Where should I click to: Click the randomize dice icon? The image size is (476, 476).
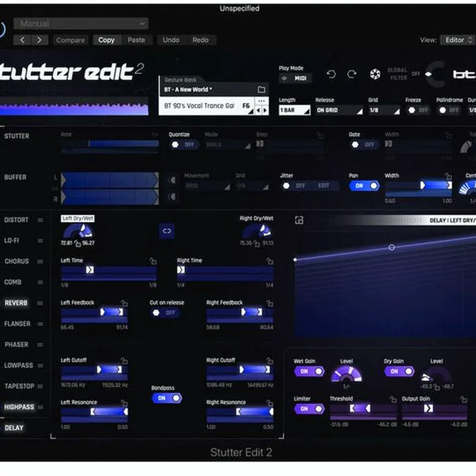pyautogui.click(x=375, y=74)
